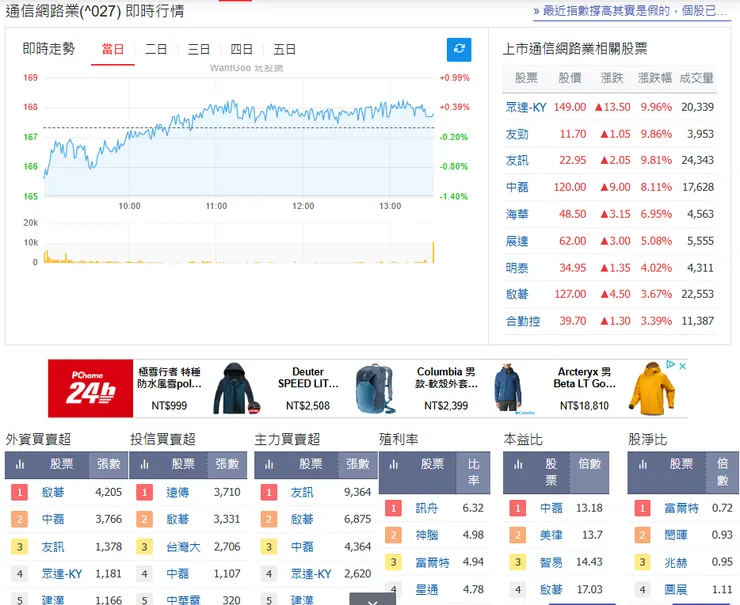Sort related stocks by 漲跌幅 column header
Viewport: 740px width, 605px height.
[x=655, y=78]
